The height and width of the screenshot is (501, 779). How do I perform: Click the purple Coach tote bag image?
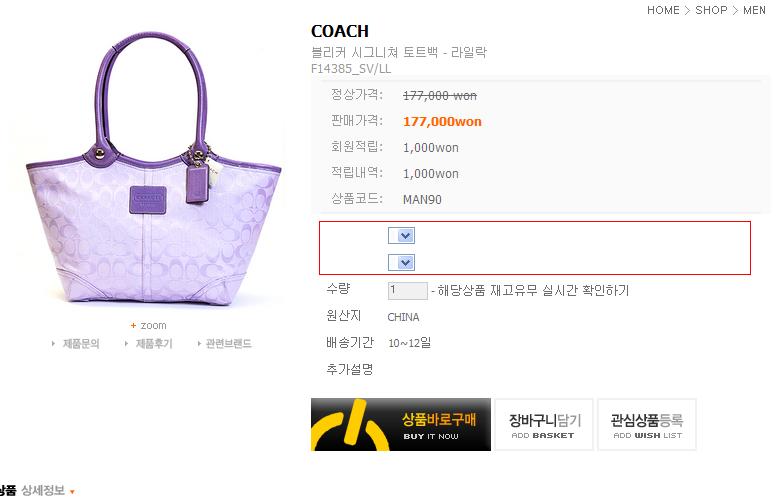(x=153, y=169)
